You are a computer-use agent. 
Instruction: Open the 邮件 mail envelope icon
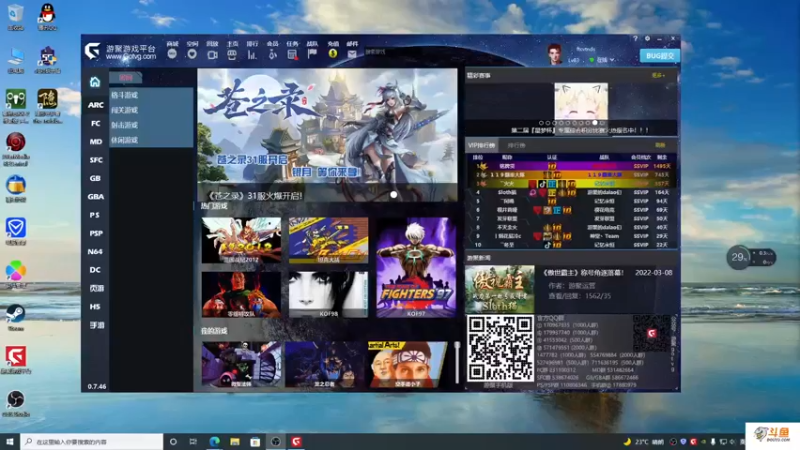(352, 54)
